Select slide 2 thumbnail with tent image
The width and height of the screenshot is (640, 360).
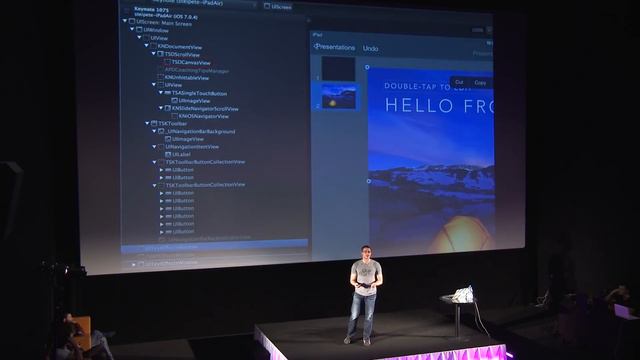point(338,97)
